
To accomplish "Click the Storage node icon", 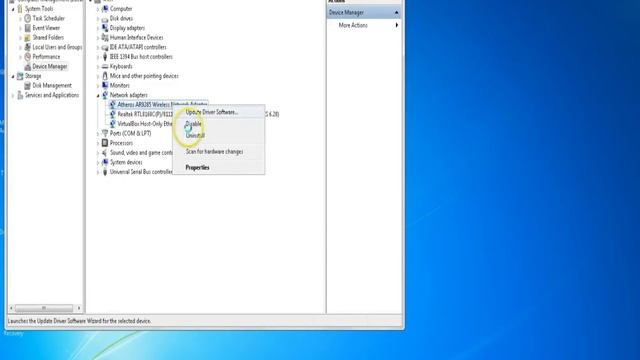I will pyautogui.click(x=20, y=76).
